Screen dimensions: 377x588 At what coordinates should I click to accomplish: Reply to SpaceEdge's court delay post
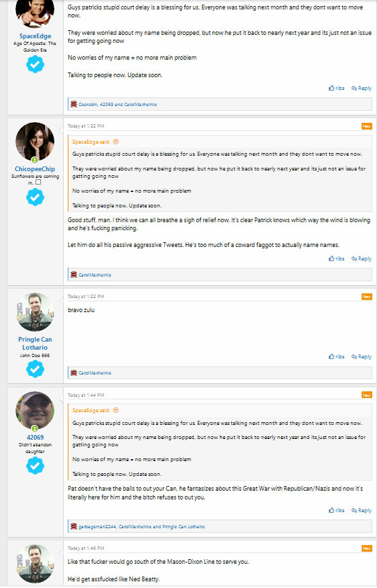pos(362,88)
